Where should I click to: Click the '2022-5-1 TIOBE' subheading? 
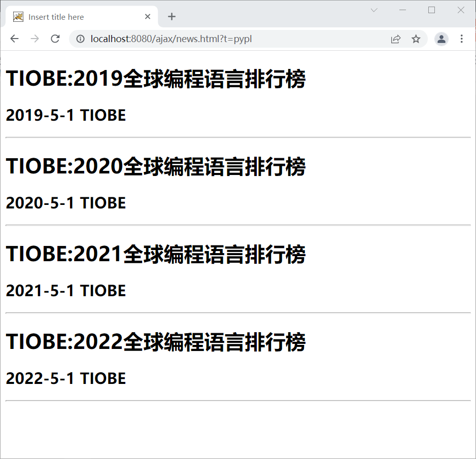coord(65,378)
